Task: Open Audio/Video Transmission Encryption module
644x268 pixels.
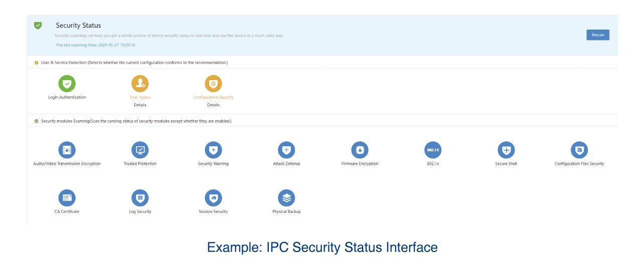Action: 67,150
